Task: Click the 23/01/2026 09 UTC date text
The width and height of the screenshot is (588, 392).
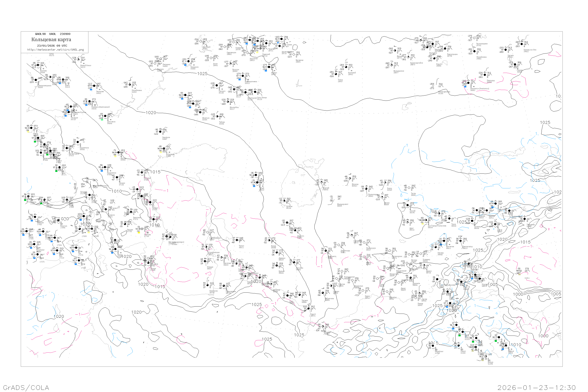Action: [x=52, y=46]
